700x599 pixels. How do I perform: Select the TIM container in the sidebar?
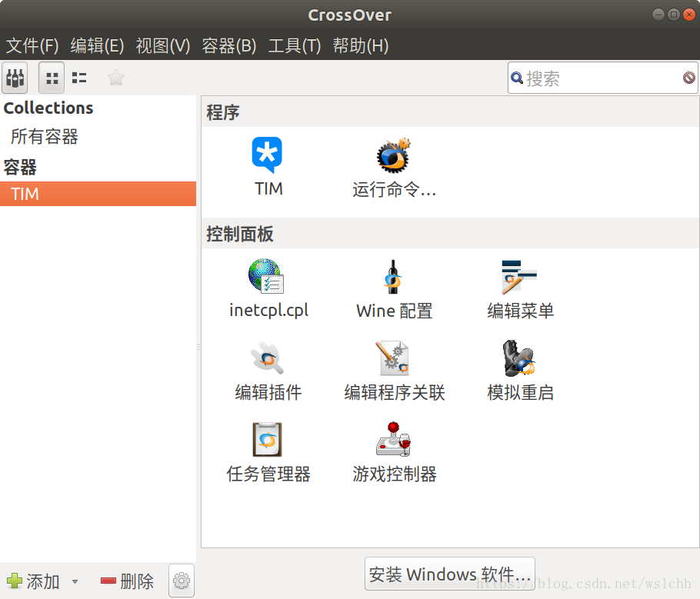tap(98, 194)
